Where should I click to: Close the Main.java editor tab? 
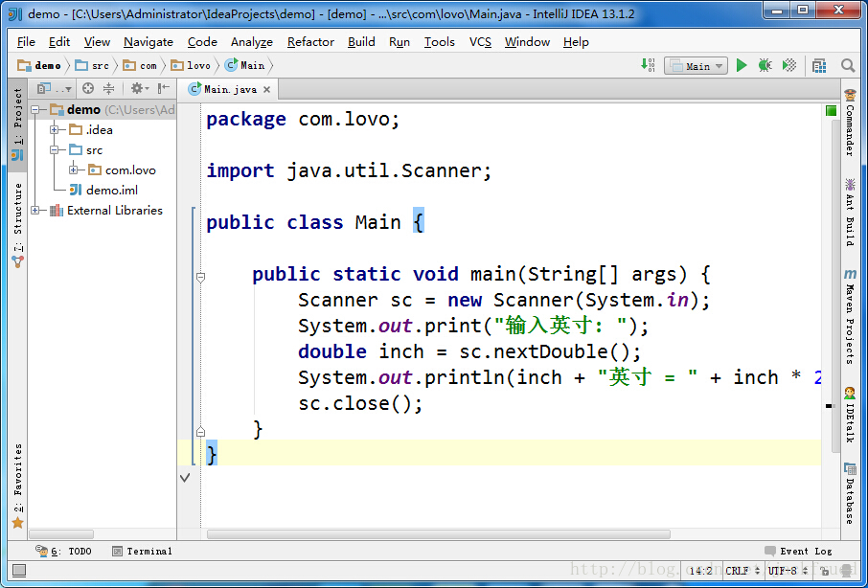pyautogui.click(x=267, y=89)
